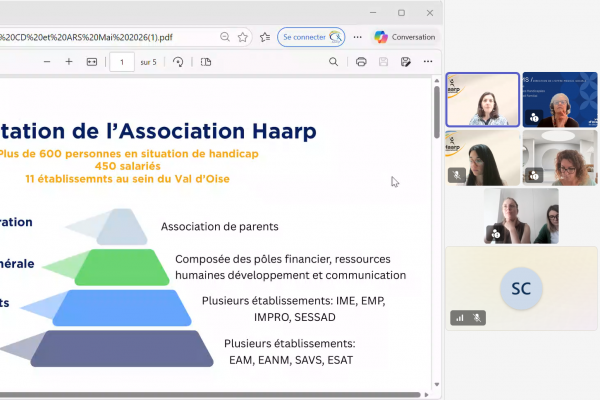
Task: Click badge icon on blue background tile
Action: click(x=534, y=118)
